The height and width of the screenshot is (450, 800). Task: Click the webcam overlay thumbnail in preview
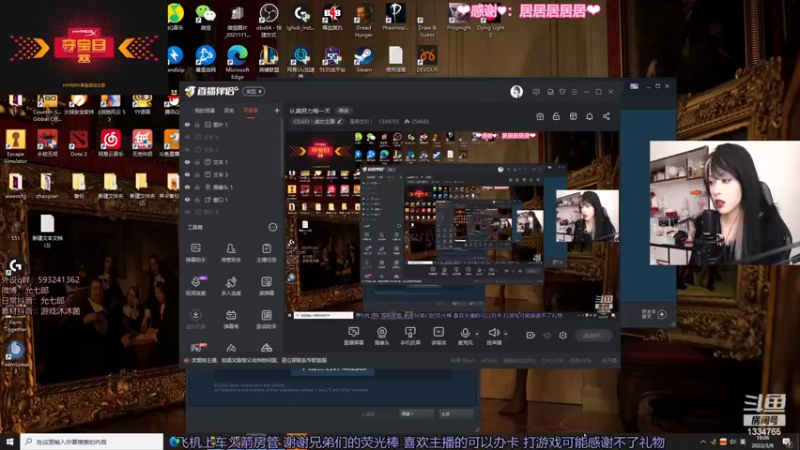click(587, 215)
